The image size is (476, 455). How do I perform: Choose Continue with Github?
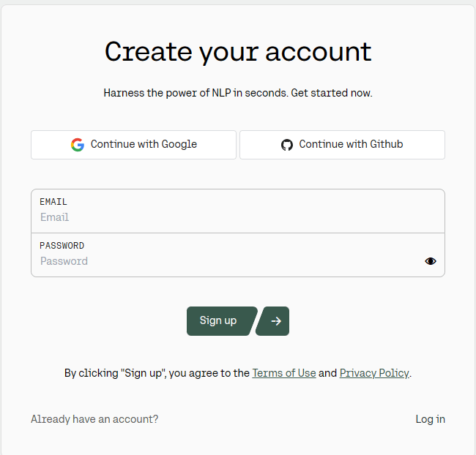[x=342, y=145]
